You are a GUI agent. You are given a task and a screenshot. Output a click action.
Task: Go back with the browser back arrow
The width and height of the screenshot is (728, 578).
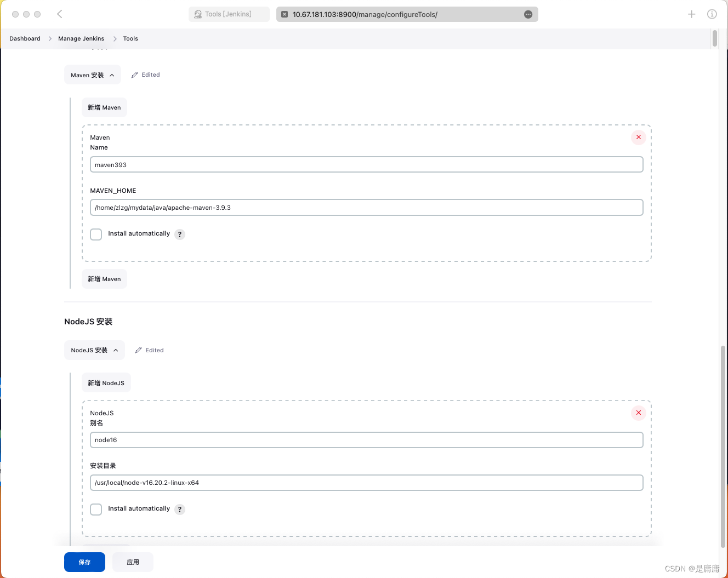coord(60,14)
